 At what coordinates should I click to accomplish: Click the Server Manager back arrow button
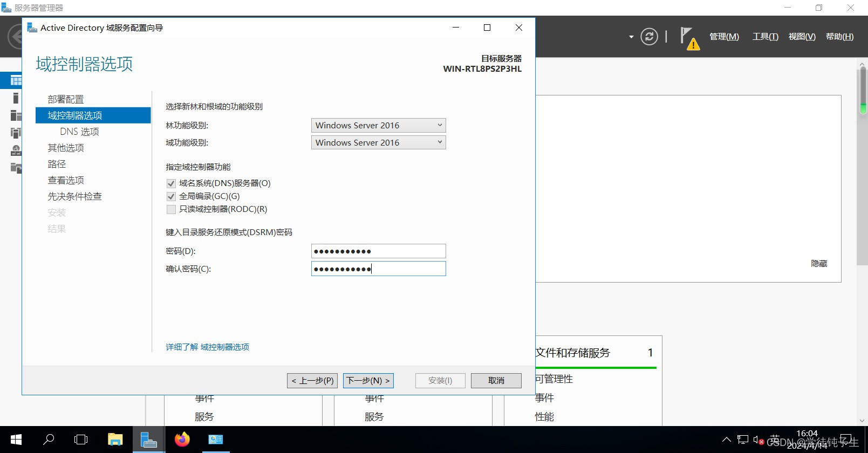15,37
